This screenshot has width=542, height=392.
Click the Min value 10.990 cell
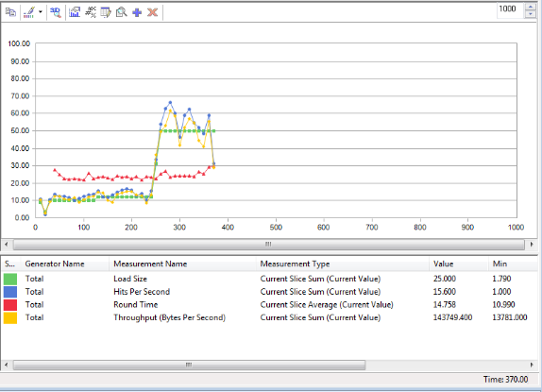click(x=503, y=305)
